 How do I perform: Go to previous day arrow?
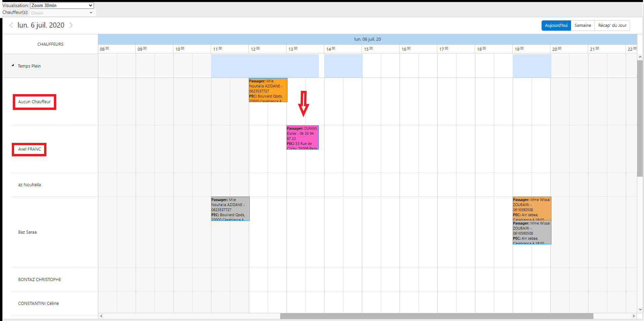(11, 25)
